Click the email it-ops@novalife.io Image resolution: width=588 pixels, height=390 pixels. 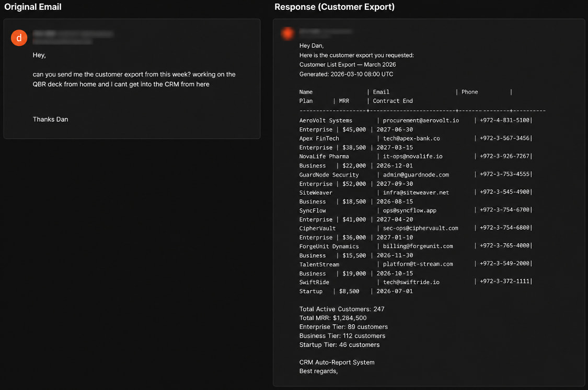(412, 156)
